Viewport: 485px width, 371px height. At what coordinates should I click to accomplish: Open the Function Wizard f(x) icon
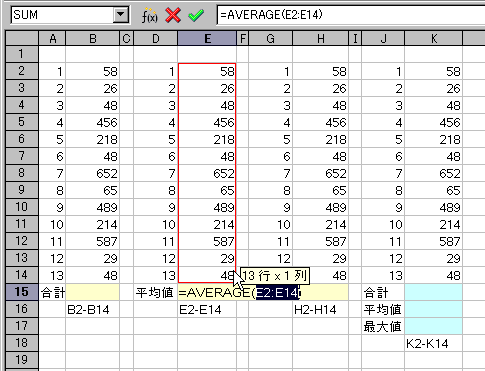click(x=150, y=15)
